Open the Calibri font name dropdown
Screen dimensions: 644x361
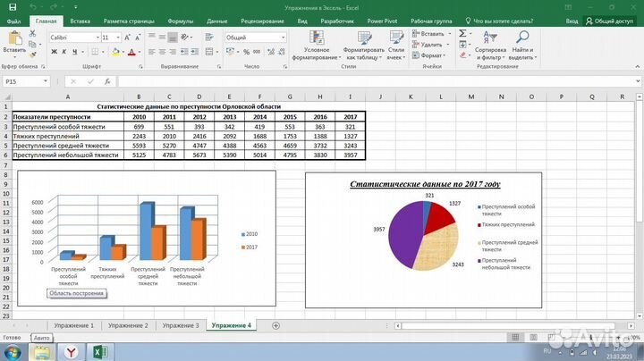point(95,38)
